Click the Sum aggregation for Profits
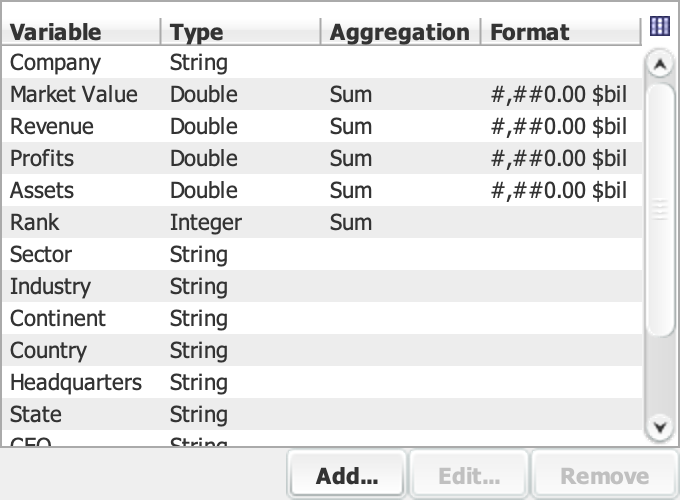The image size is (680, 500). (x=351, y=159)
